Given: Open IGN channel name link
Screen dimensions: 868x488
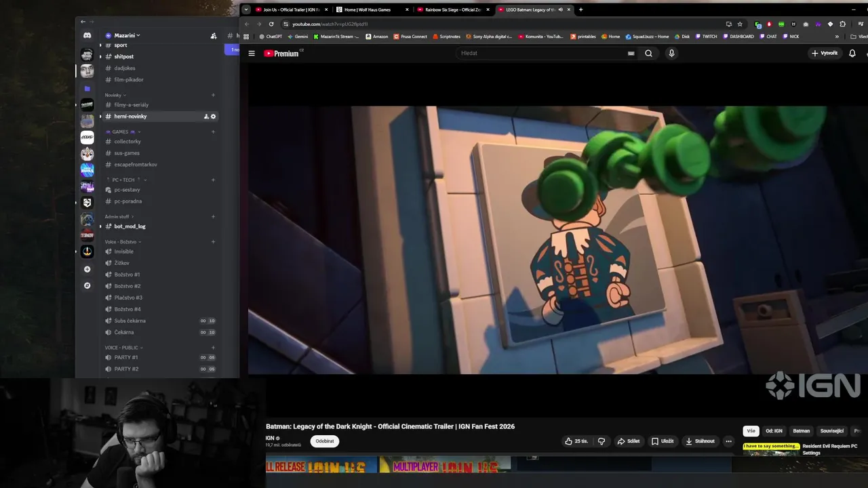Looking at the screenshot, I should [x=270, y=439].
